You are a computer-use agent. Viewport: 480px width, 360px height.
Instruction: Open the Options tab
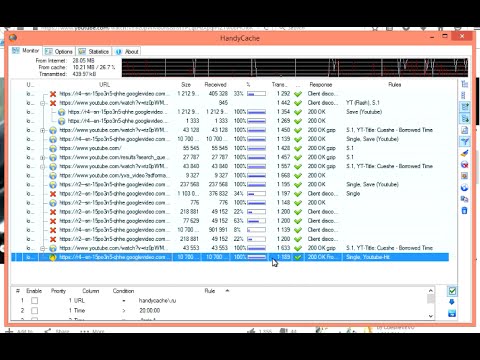[x=59, y=51]
